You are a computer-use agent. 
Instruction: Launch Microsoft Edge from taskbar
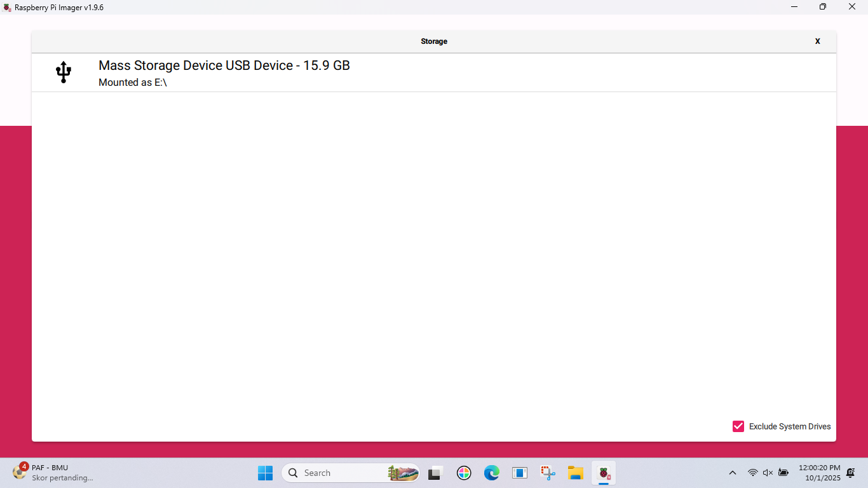(491, 473)
